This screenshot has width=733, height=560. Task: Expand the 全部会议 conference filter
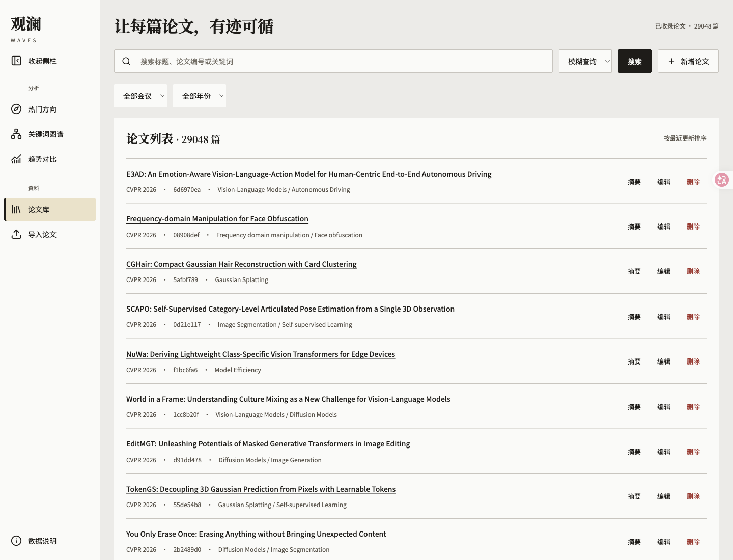140,96
